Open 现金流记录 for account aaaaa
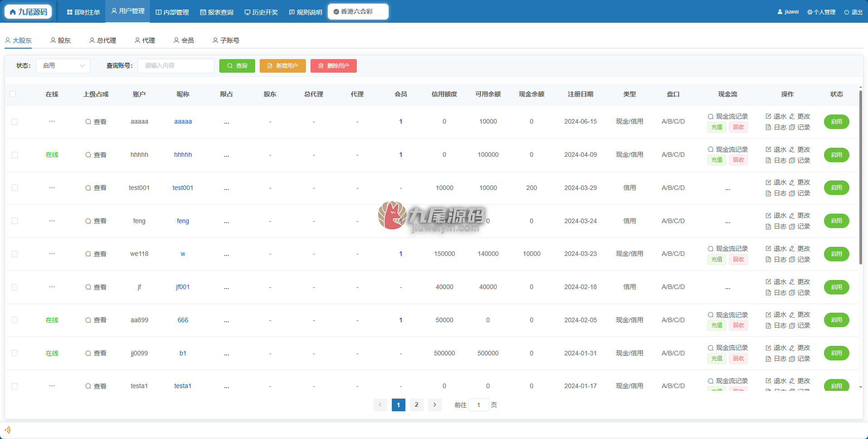 pos(728,116)
